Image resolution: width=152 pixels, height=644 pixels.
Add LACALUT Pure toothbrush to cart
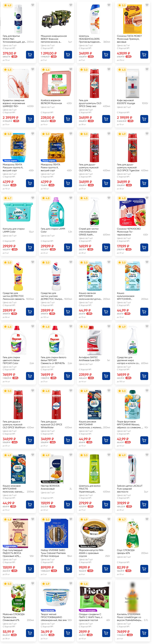(x=144, y=505)
